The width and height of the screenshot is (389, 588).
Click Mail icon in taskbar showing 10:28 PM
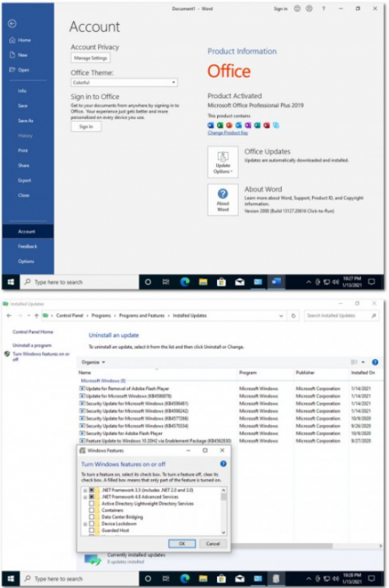240,579
